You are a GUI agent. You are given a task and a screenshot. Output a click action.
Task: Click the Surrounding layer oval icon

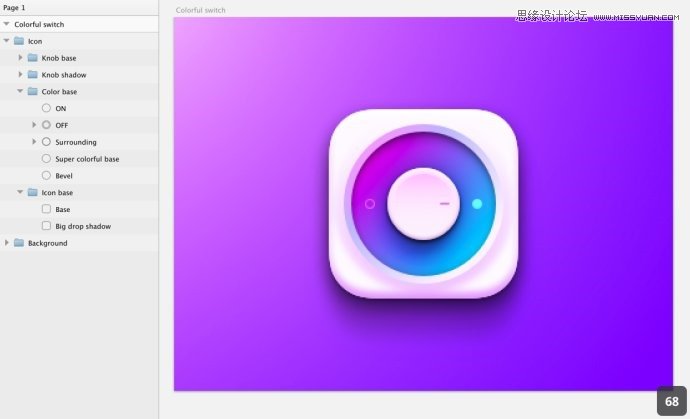(x=46, y=142)
